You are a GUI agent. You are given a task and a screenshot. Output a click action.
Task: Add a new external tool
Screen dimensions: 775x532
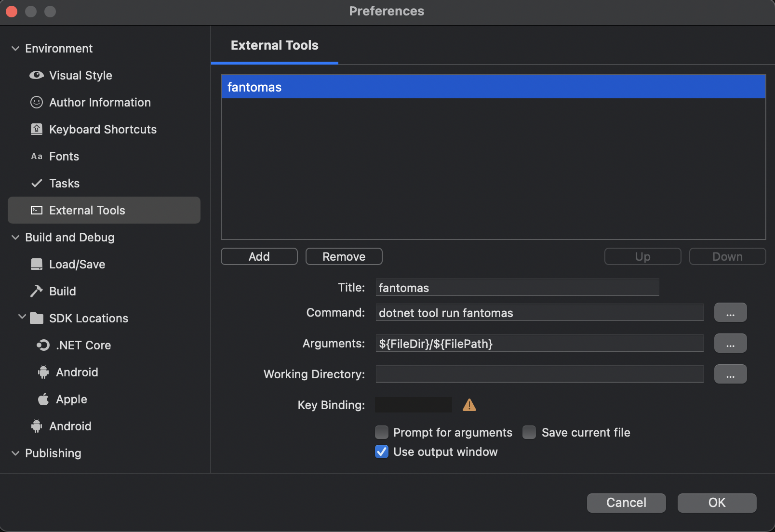(x=259, y=256)
